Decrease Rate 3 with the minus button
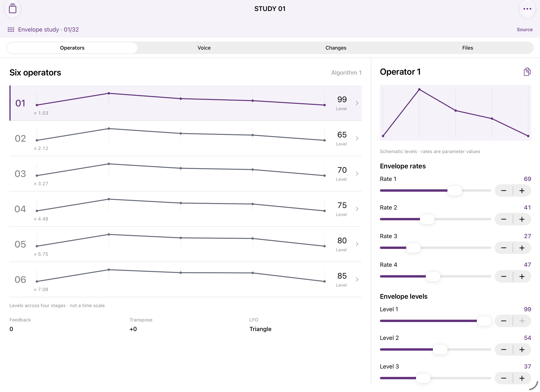The image size is (540, 392). (x=504, y=248)
